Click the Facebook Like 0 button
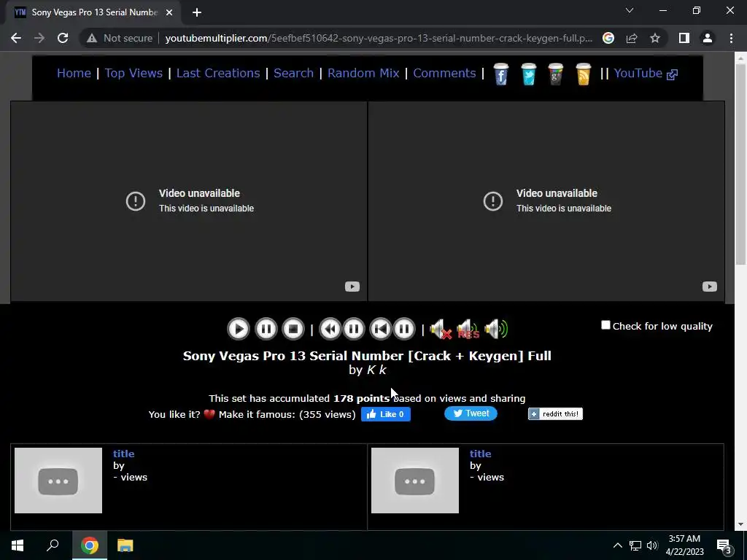The height and width of the screenshot is (560, 747). click(x=386, y=414)
